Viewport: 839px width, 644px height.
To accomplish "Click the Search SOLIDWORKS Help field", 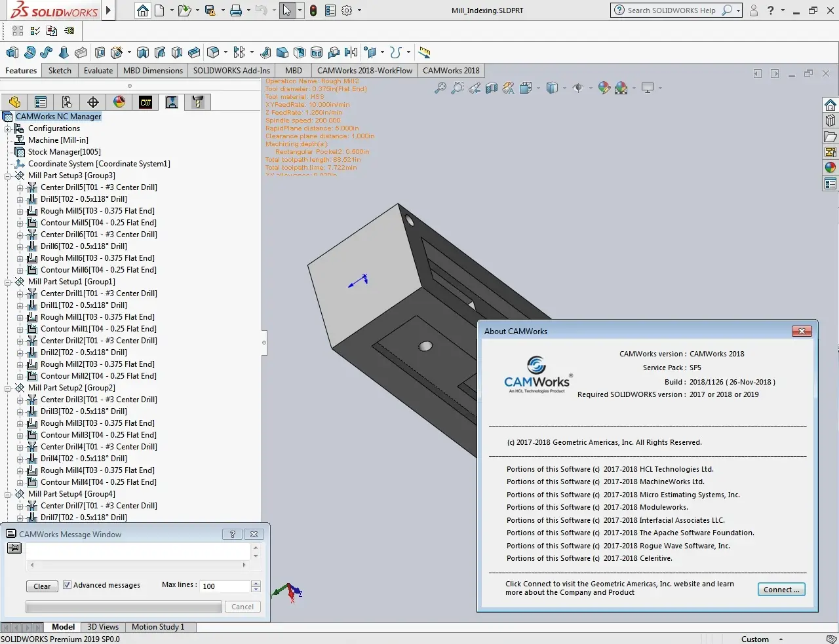I will point(671,10).
